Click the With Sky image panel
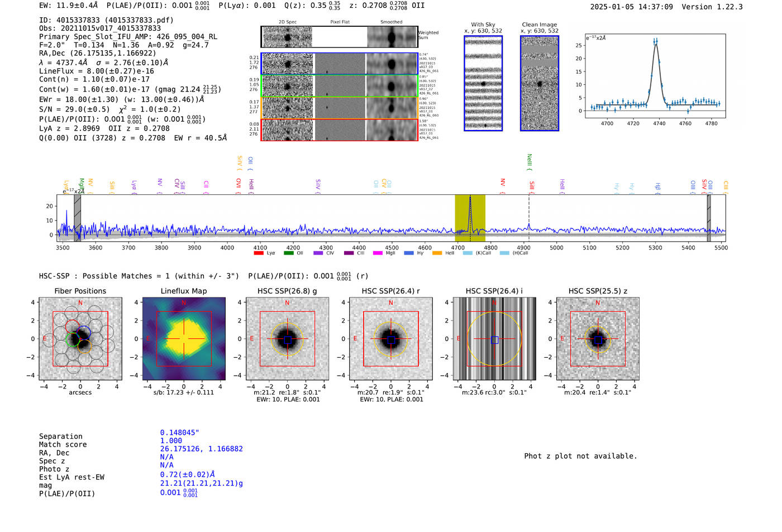 tap(483, 83)
